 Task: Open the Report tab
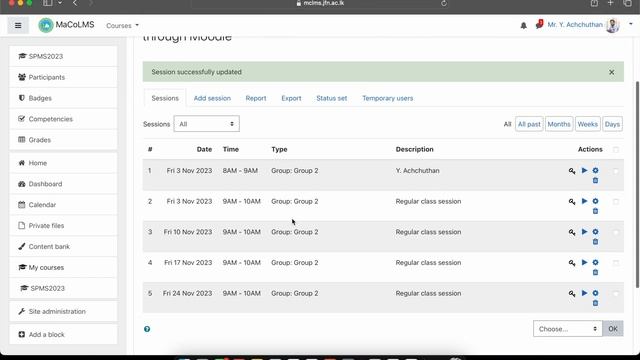click(x=256, y=98)
